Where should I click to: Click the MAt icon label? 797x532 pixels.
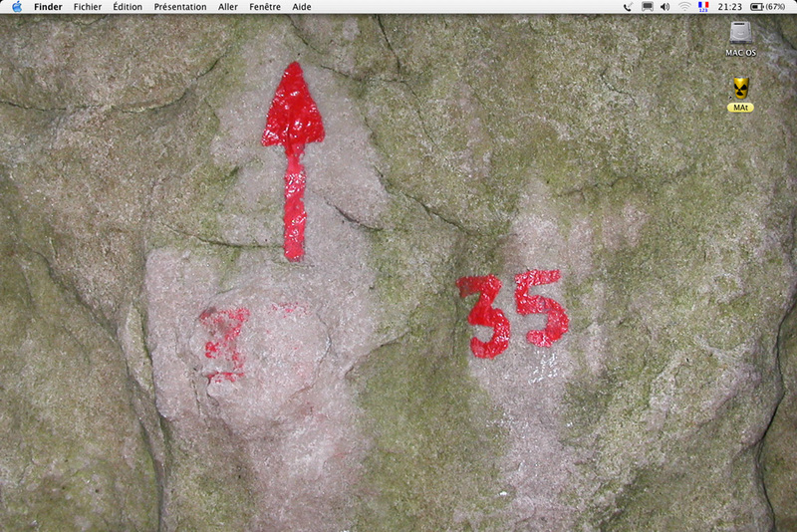(x=740, y=108)
